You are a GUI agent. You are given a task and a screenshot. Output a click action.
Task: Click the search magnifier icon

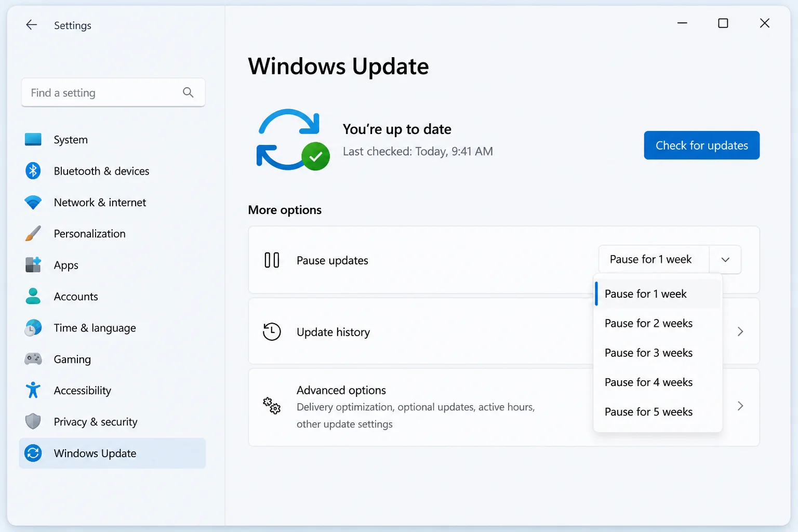188,92
